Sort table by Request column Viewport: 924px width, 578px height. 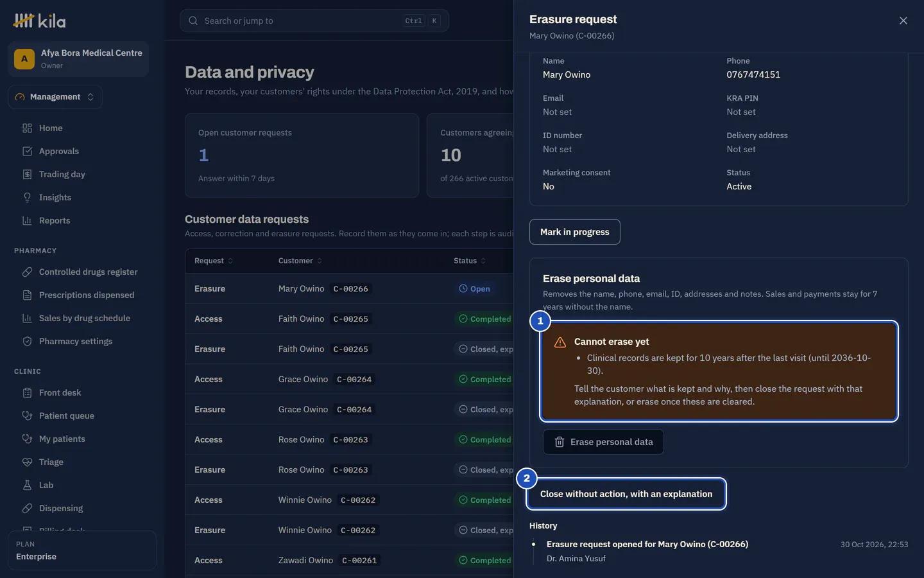[x=214, y=261]
